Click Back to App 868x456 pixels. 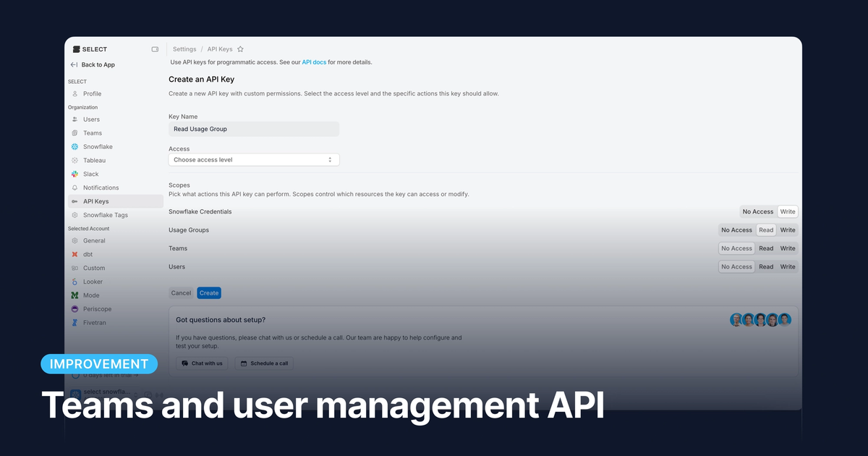coord(93,64)
